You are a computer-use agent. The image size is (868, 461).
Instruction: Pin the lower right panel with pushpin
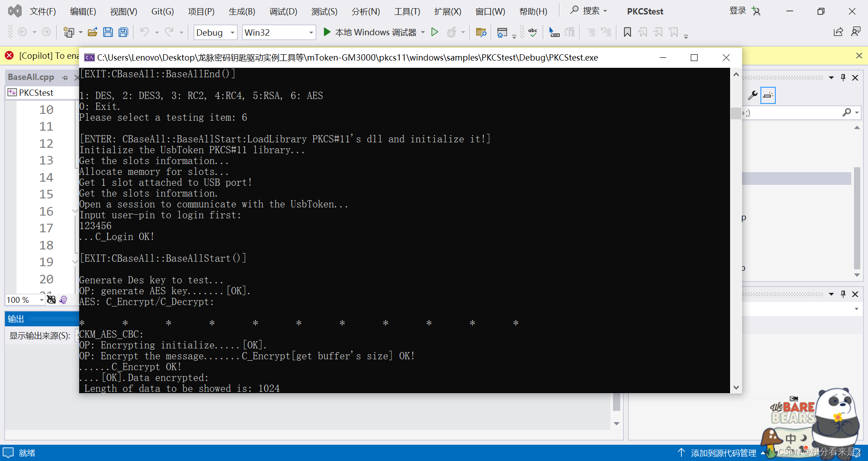(x=843, y=294)
